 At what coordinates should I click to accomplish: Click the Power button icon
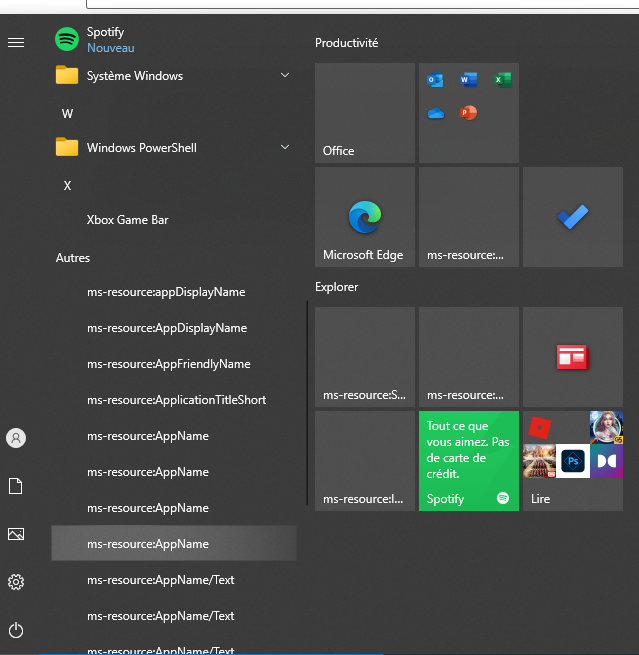(16, 630)
